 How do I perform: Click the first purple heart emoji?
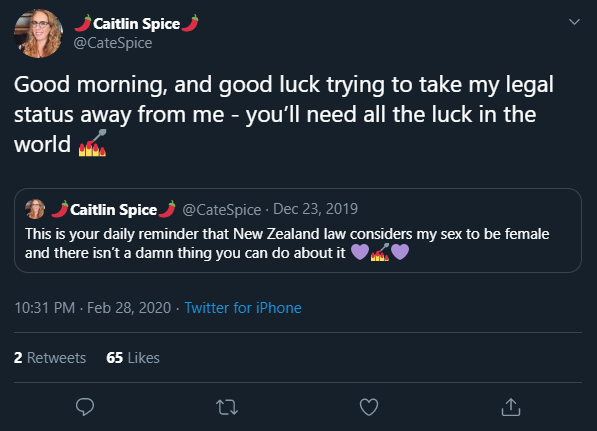click(x=360, y=252)
